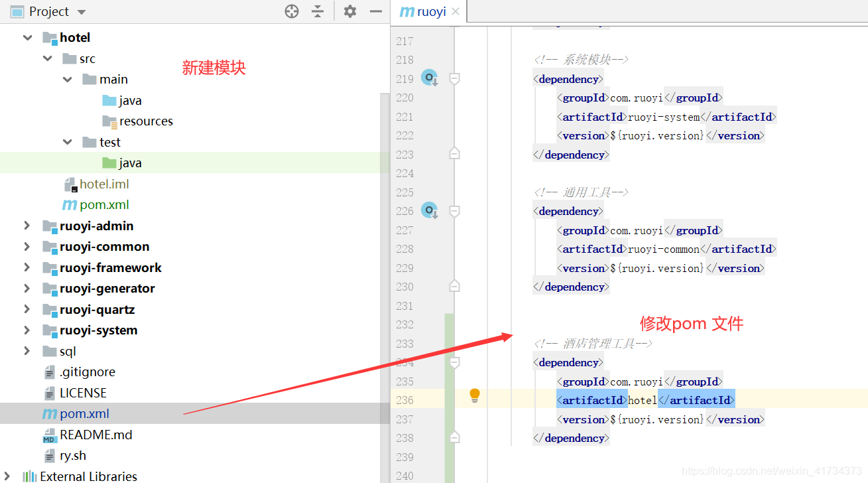This screenshot has width=868, height=483.
Task: Click the ry.sh file icon
Action: (49, 456)
